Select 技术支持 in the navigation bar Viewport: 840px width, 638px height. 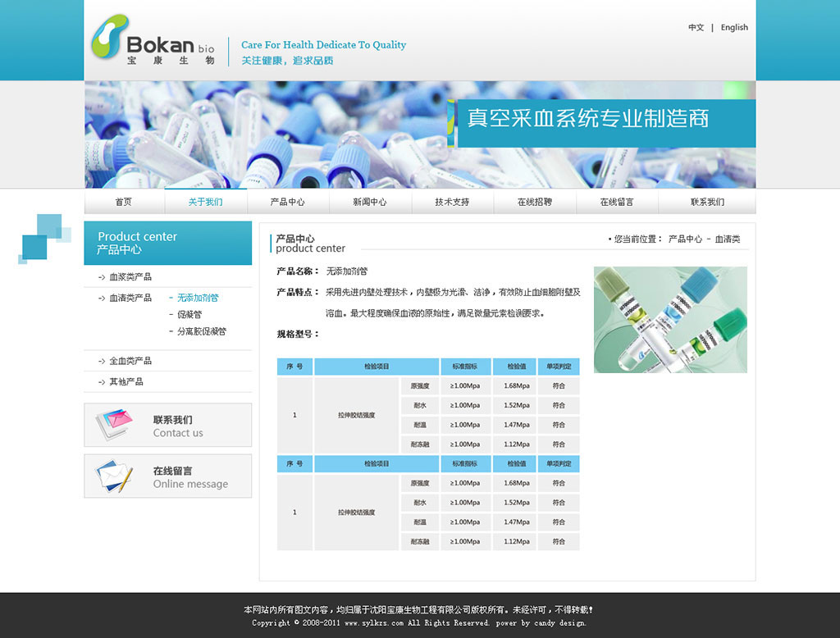point(452,202)
